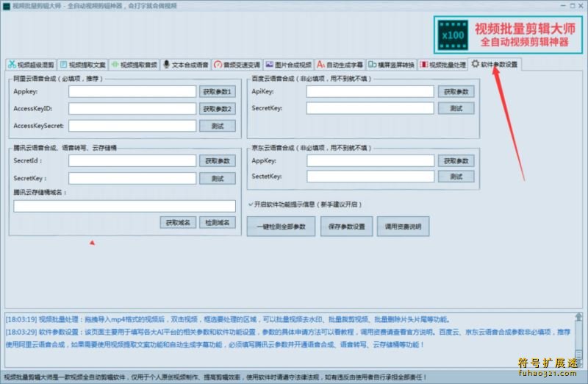Click 测试 next to Tencent SecretKey
This screenshot has width=588, height=384.
(218, 178)
